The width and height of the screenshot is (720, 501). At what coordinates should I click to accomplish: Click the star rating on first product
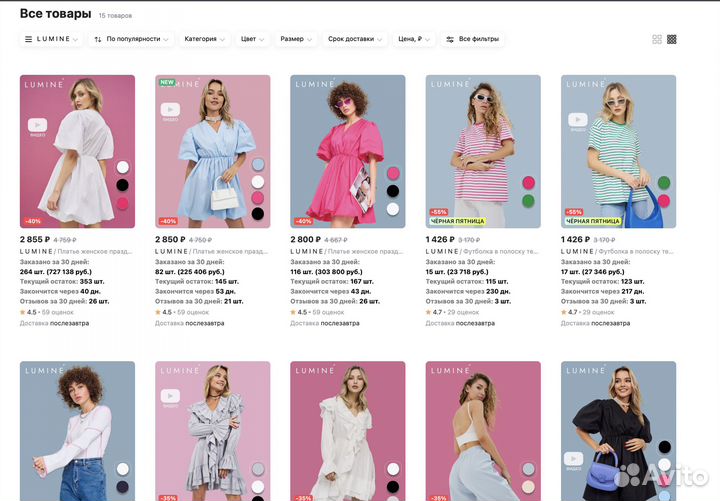23,312
